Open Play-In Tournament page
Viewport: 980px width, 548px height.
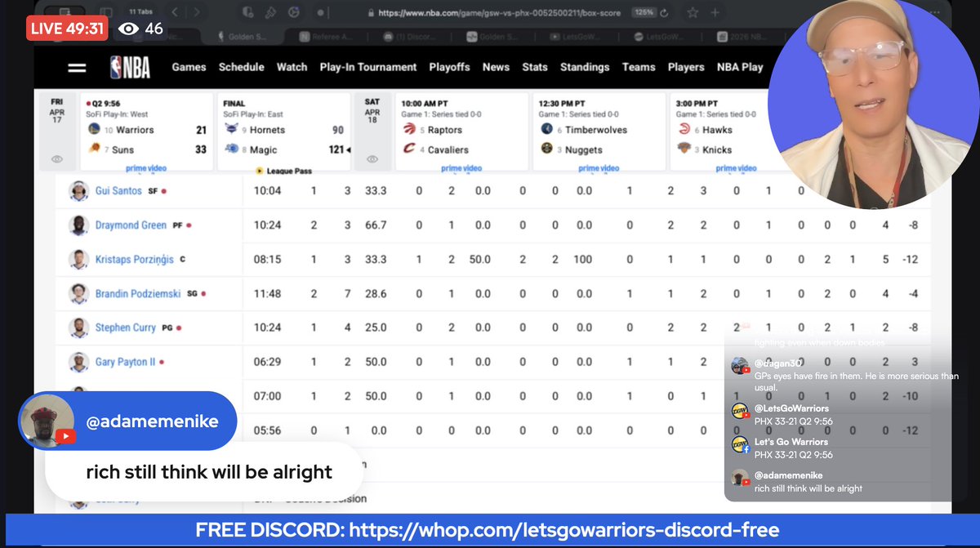point(368,67)
